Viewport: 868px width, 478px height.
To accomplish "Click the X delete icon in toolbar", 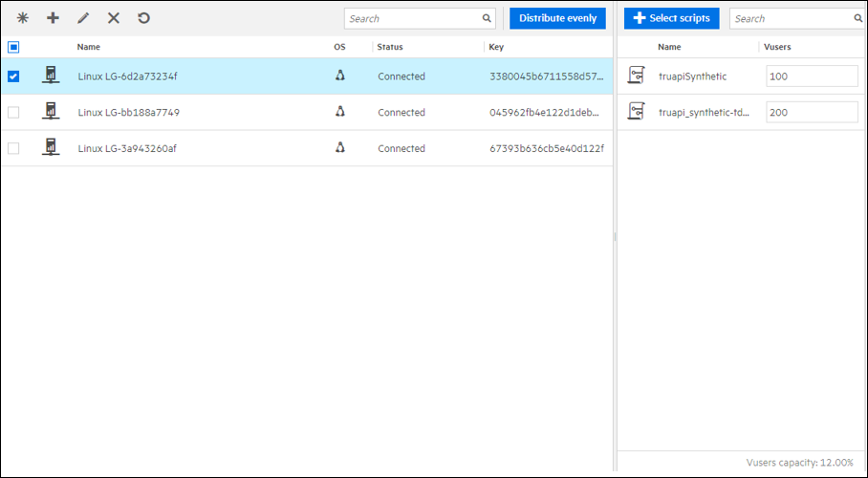I will coord(114,18).
